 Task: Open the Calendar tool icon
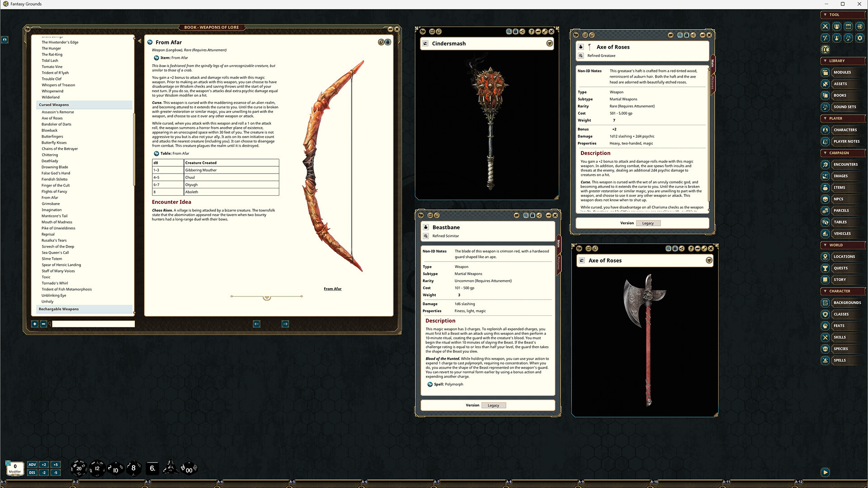pos(848,27)
